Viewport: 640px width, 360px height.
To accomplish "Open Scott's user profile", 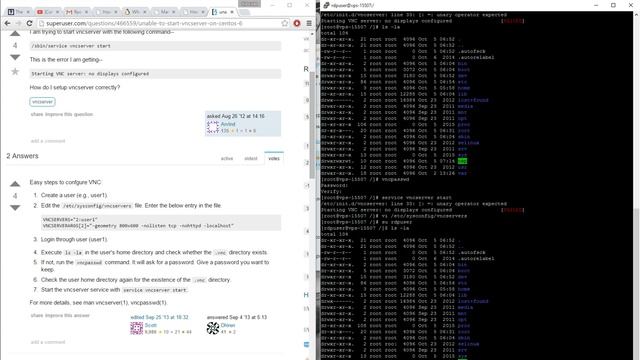I will (151, 325).
